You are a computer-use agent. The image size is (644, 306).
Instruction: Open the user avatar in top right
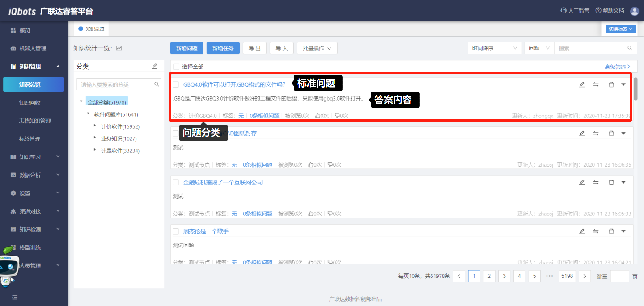634,11
